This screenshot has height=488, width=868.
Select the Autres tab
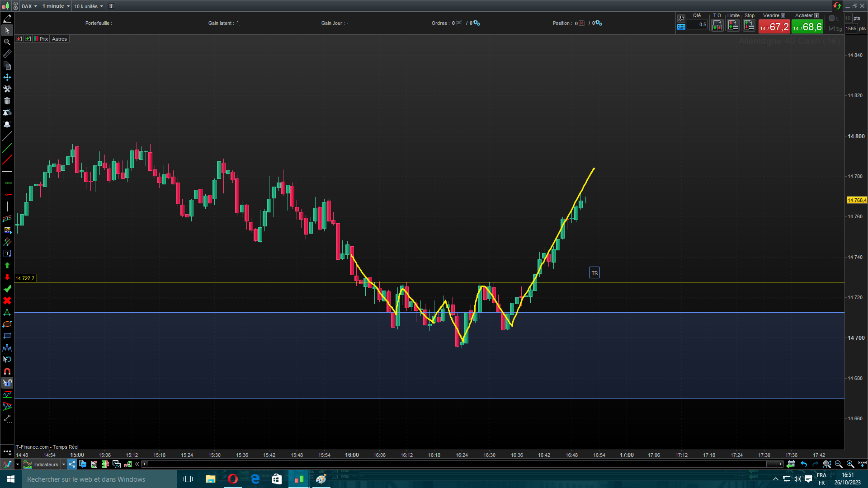[x=59, y=39]
